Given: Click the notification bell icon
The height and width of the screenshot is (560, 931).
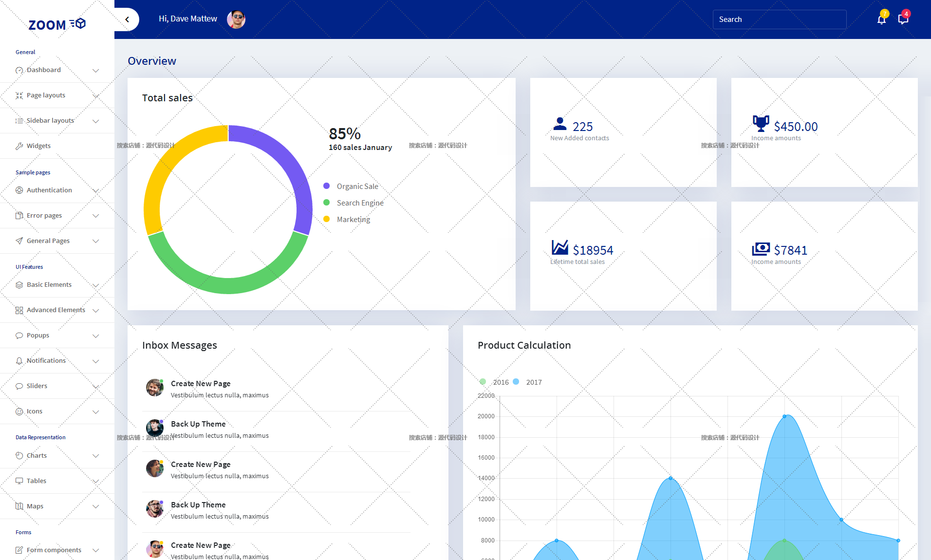Looking at the screenshot, I should 881,19.
